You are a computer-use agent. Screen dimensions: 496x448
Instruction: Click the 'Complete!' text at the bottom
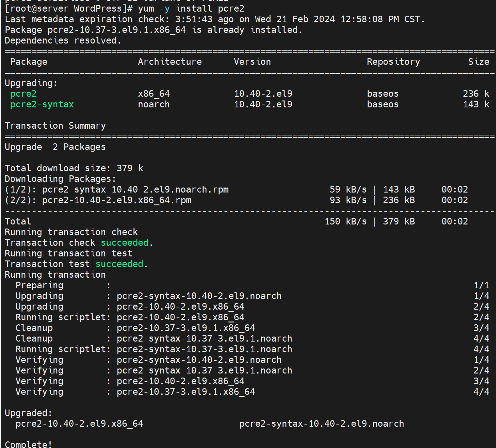click(28, 444)
